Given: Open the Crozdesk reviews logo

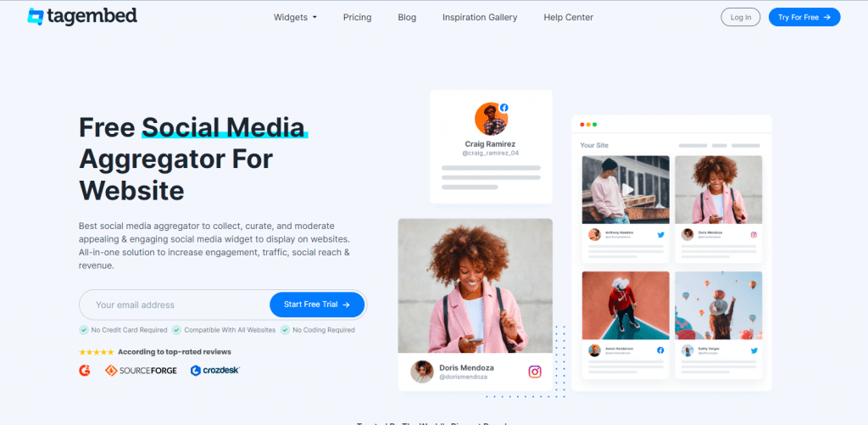Looking at the screenshot, I should [215, 370].
